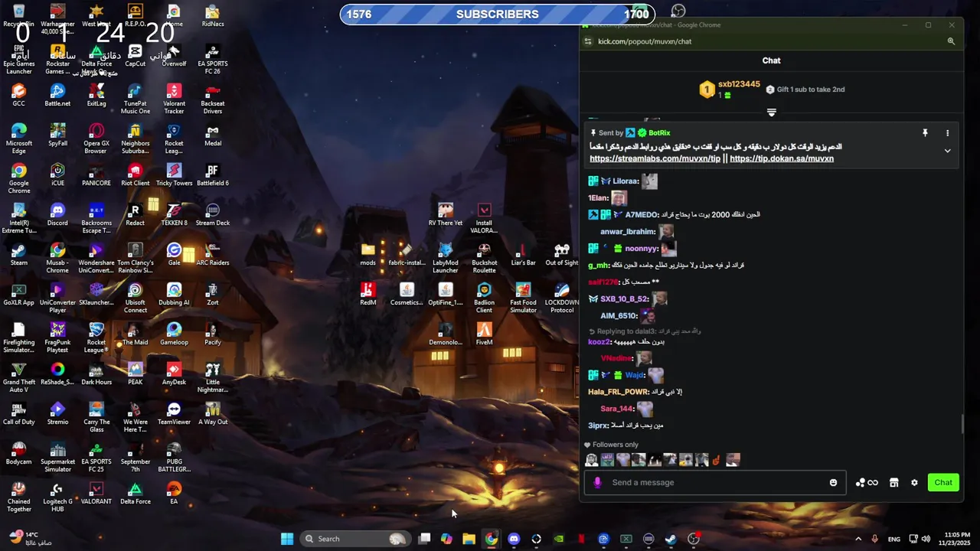The width and height of the screenshot is (980, 551).
Task: Open the Windows Start menu
Action: 287,539
